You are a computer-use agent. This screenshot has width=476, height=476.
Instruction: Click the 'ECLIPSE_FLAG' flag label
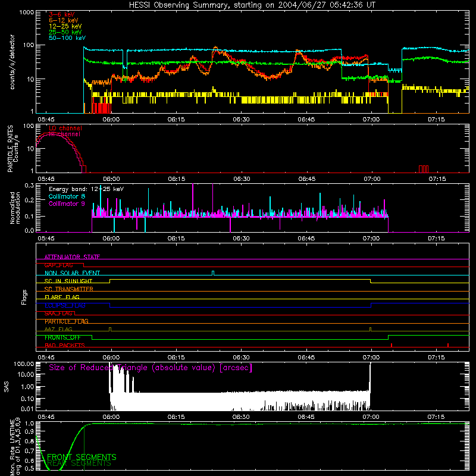click(x=65, y=305)
